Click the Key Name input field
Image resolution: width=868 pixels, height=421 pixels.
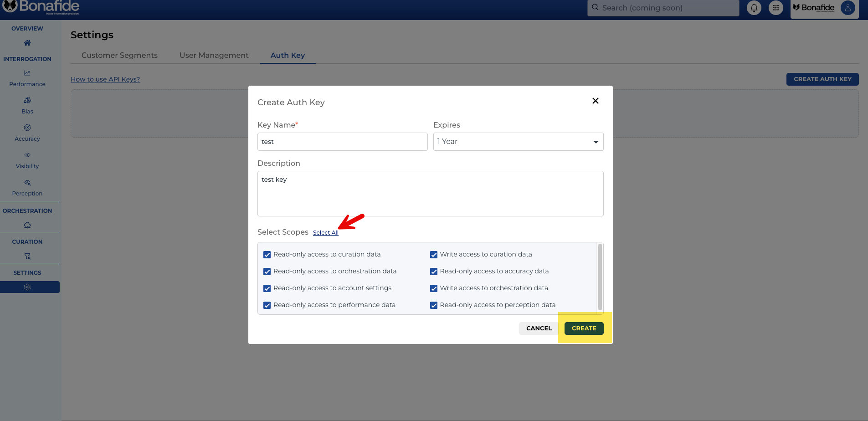(342, 142)
